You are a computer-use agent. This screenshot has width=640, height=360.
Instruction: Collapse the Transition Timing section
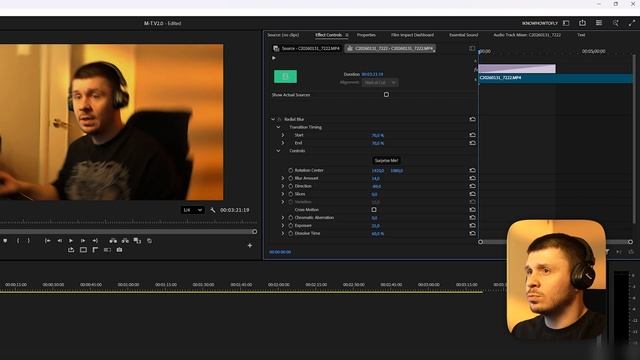click(278, 127)
